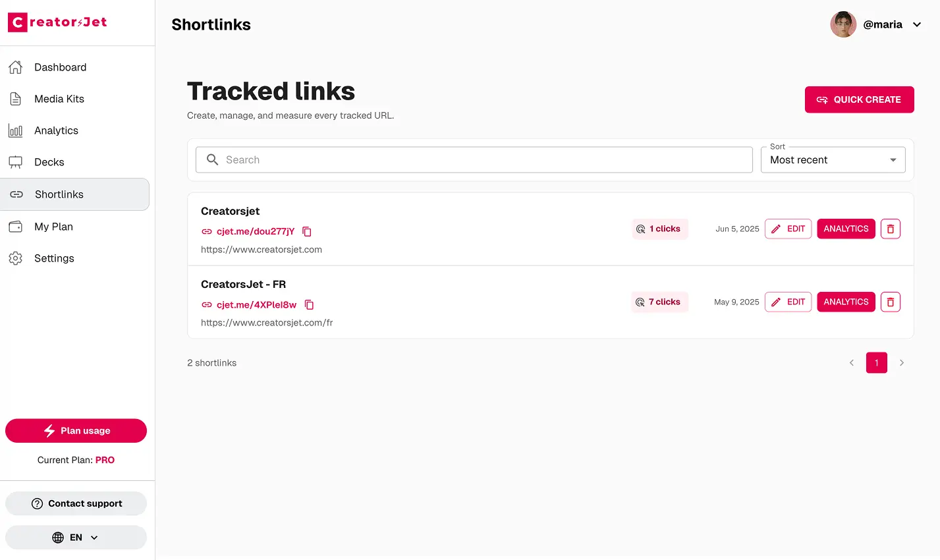
Task: Open ANALYTICS for the CreatorsJet - FR link
Action: coord(846,302)
